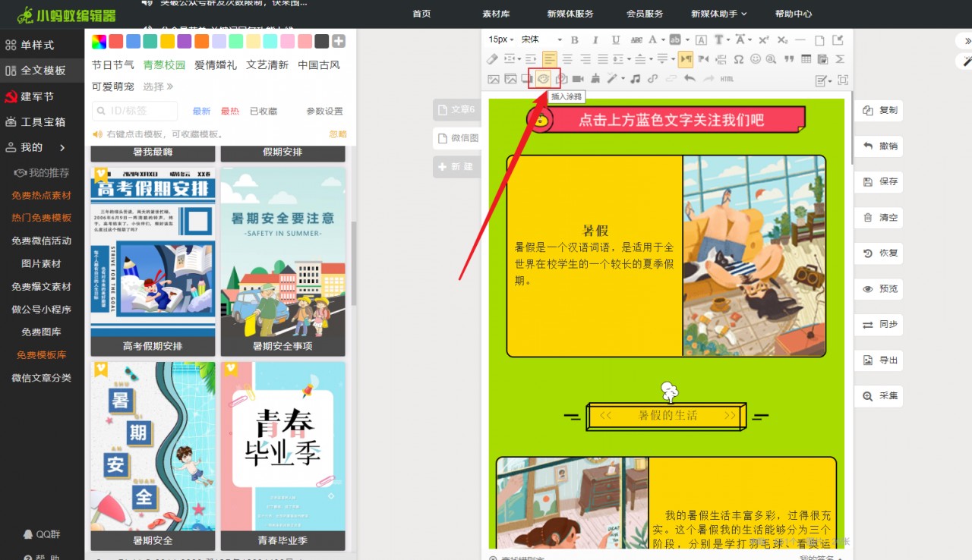Toggle bold formatting with the B icon
This screenshot has width=972, height=560.
point(575,40)
